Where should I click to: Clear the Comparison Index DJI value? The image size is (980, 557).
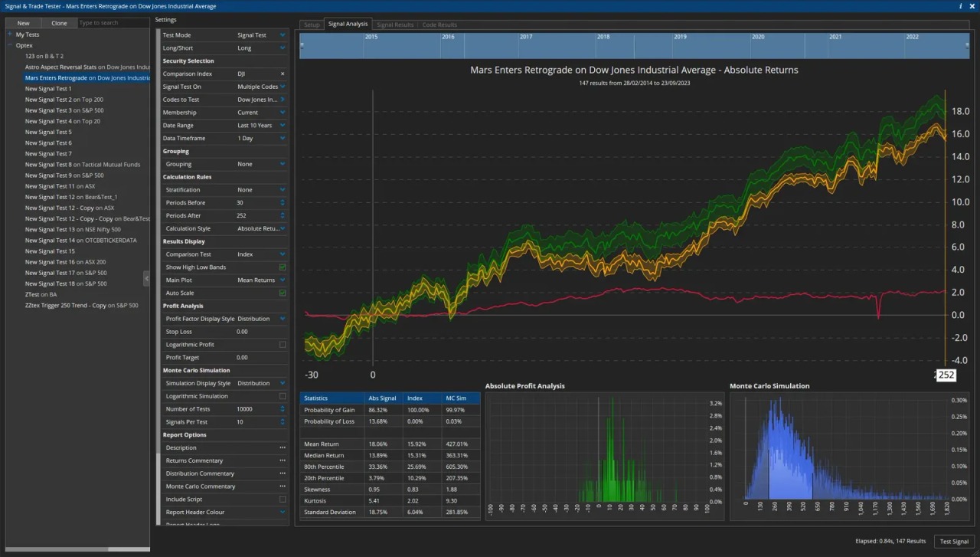tap(282, 74)
